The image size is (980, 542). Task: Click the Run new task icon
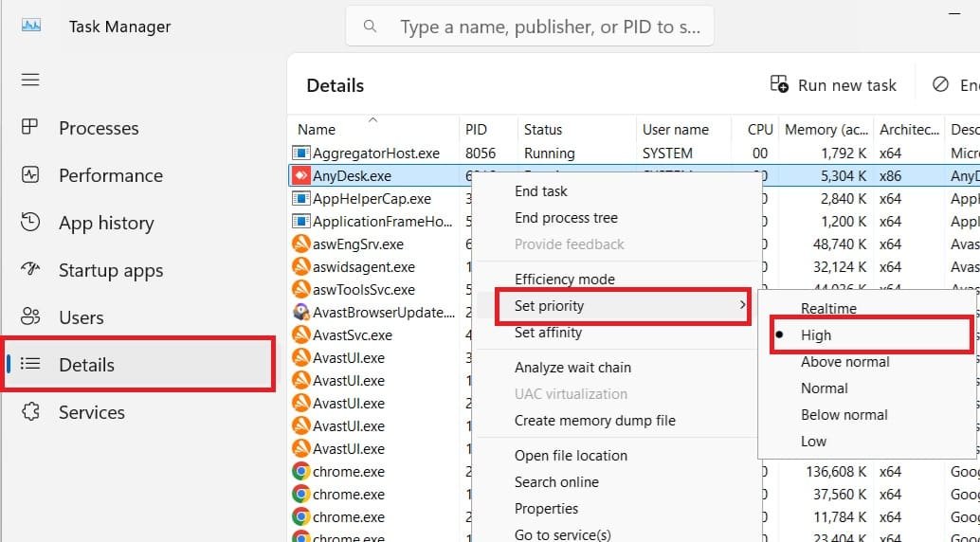pos(779,84)
